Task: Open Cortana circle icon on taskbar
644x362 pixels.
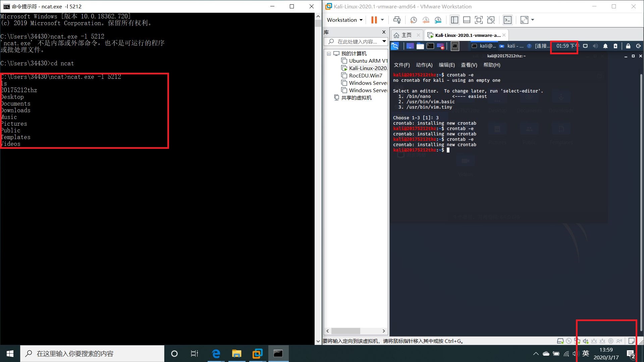Action: pyautogui.click(x=174, y=354)
